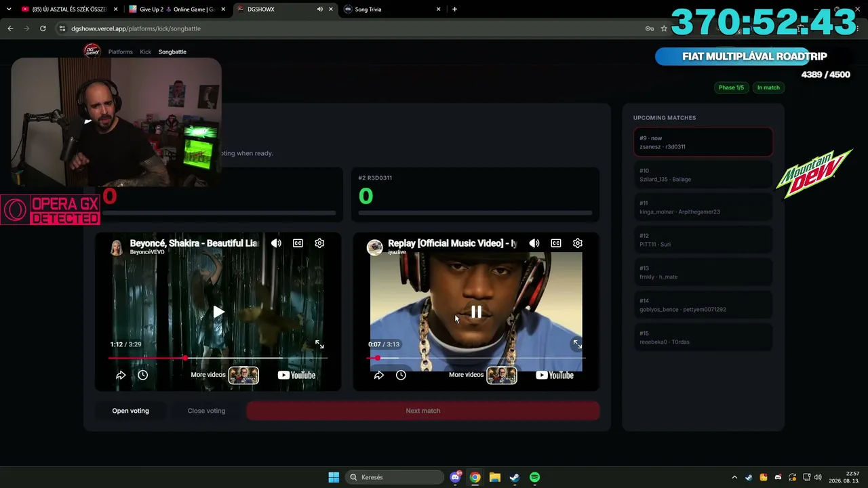View site information icon in address bar
This screenshot has height=488, width=868.
(x=62, y=28)
